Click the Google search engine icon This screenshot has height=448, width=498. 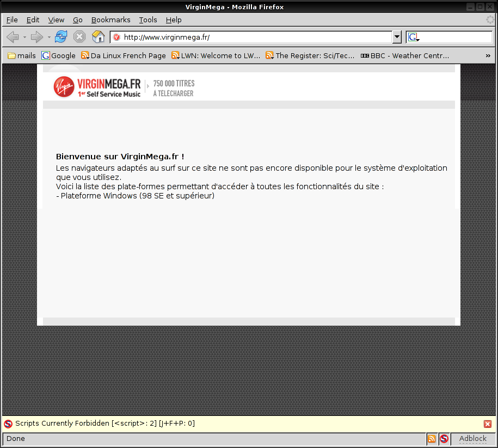coord(413,37)
